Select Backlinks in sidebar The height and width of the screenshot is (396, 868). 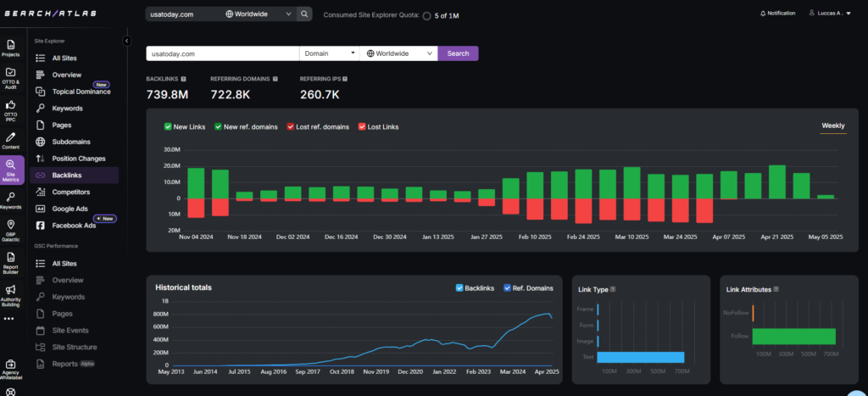pyautogui.click(x=75, y=175)
